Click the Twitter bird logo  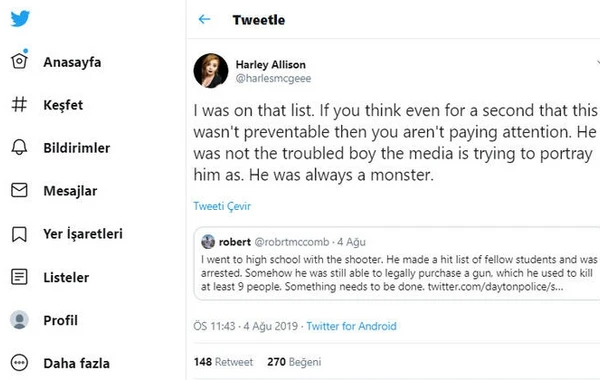pos(20,18)
